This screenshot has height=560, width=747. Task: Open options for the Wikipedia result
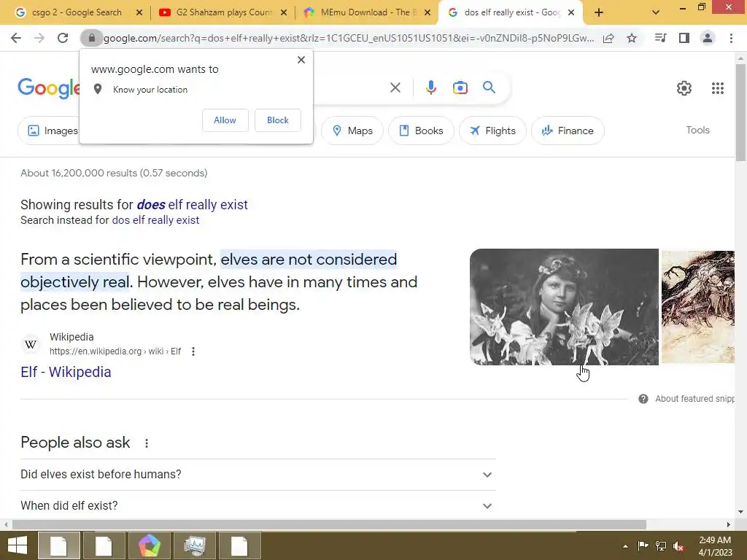pyautogui.click(x=193, y=351)
